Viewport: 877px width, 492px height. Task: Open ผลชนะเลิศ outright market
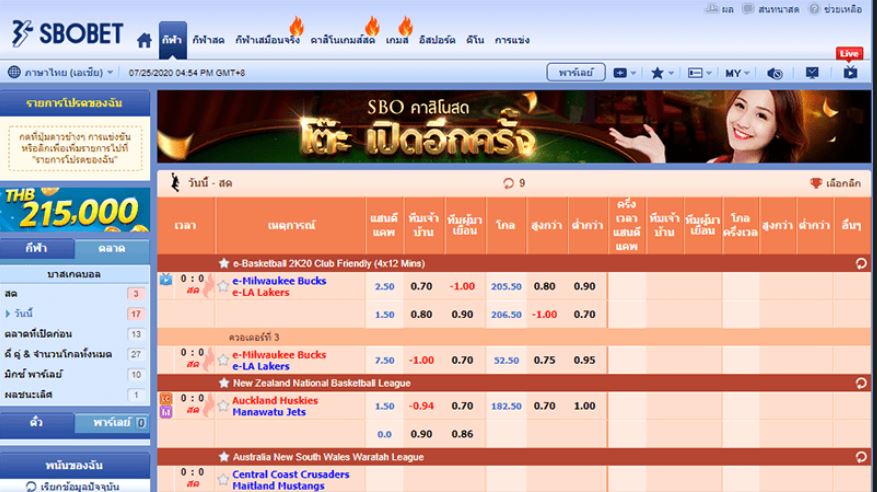coord(75,394)
